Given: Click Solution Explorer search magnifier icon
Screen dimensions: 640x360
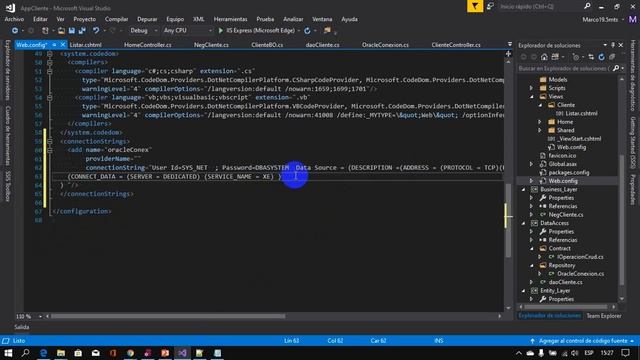Looking at the screenshot, I should pyautogui.click(x=616, y=69).
